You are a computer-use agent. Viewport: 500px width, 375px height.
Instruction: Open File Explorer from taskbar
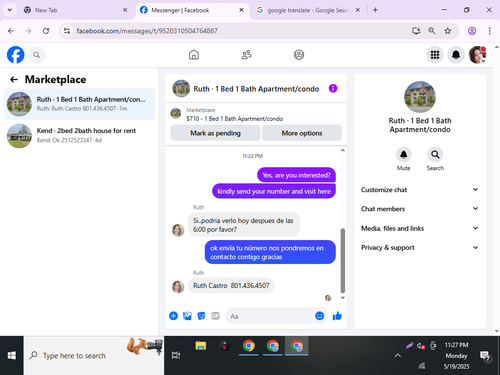[x=201, y=346]
